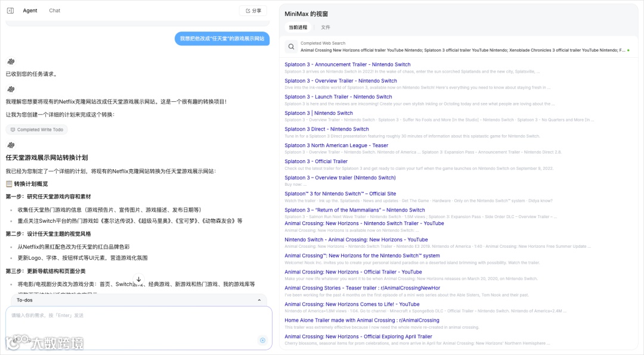Open Splatoon 3 Direct link
Image resolution: width=644 pixels, height=355 pixels.
[x=327, y=129]
